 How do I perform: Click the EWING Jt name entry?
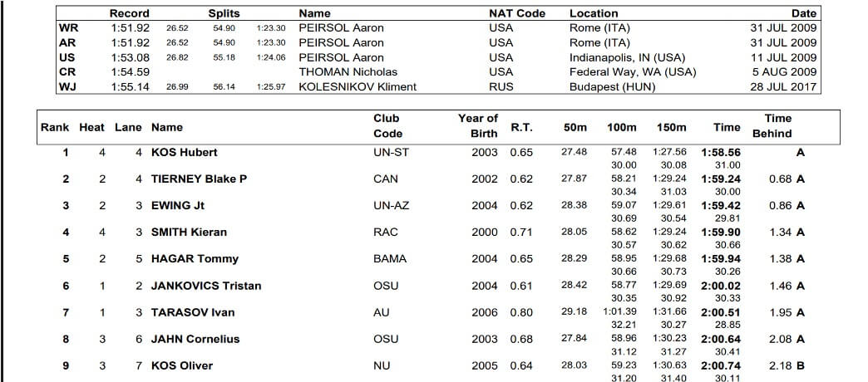[x=177, y=206]
